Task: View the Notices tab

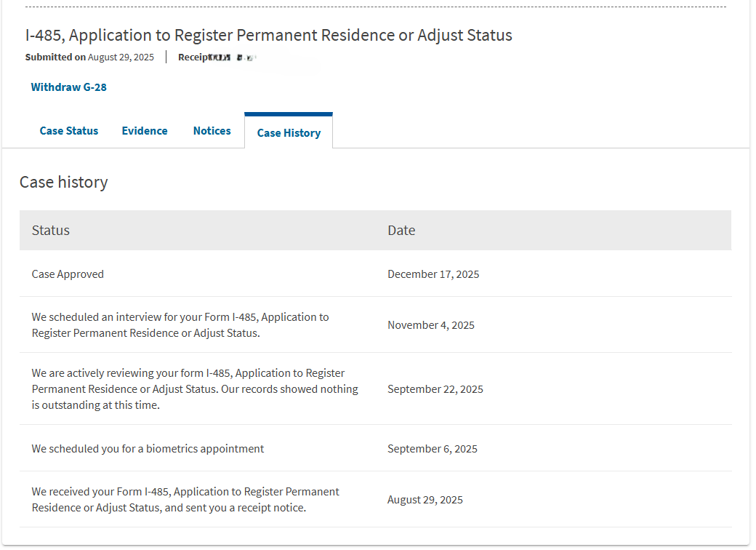Action: pos(212,131)
